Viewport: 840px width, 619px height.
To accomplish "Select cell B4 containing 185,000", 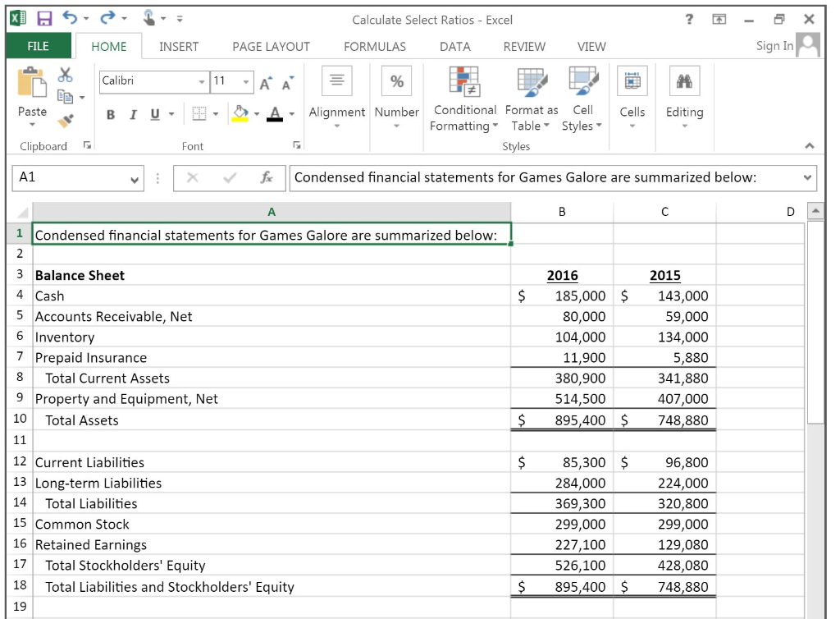I will [x=562, y=296].
